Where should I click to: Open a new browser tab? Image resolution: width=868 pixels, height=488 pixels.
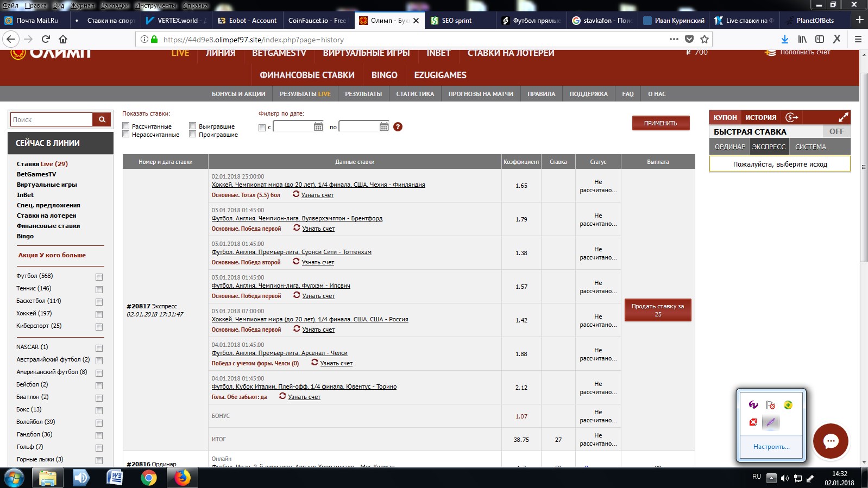(859, 20)
